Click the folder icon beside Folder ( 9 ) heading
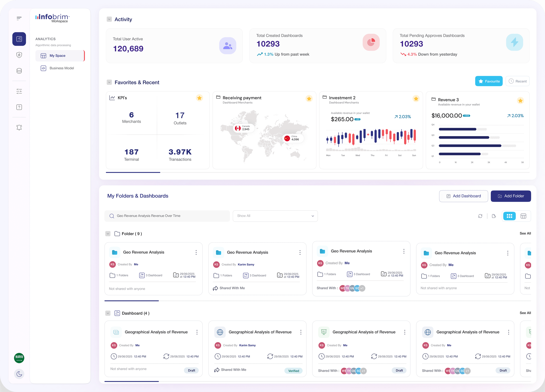Image resolution: width=545 pixels, height=392 pixels. [x=117, y=234]
